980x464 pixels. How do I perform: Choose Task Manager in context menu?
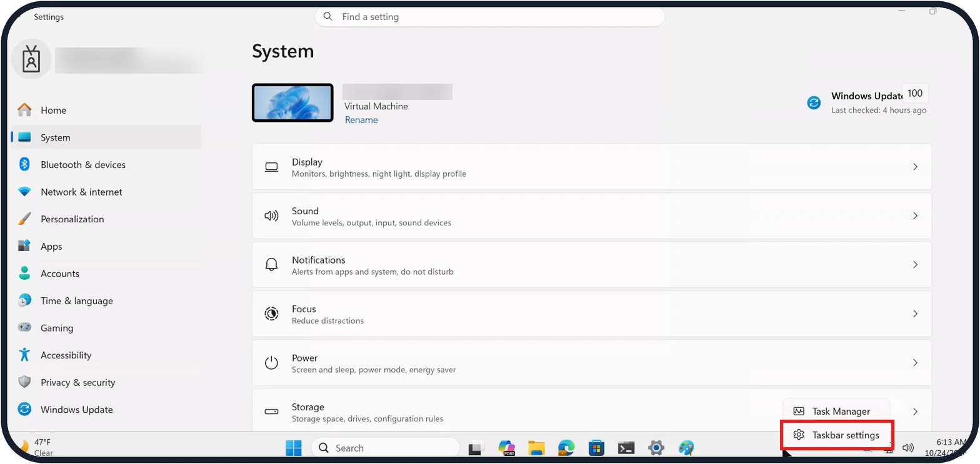point(836,412)
